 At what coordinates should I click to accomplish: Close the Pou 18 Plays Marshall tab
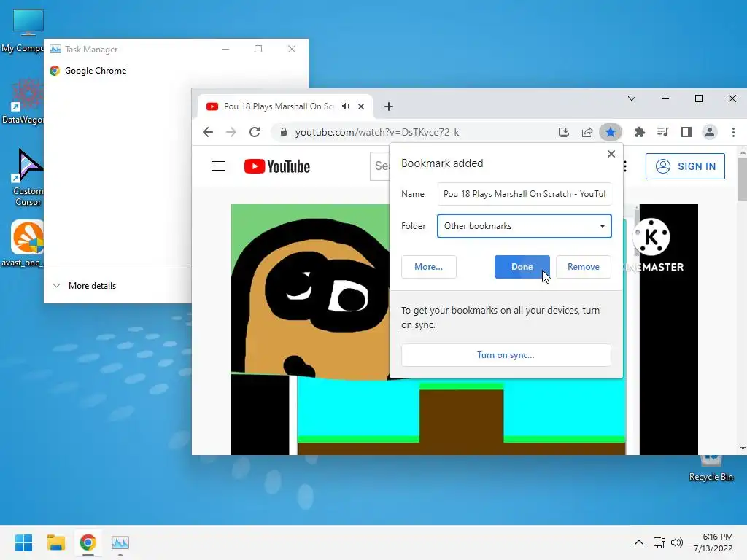(x=361, y=106)
